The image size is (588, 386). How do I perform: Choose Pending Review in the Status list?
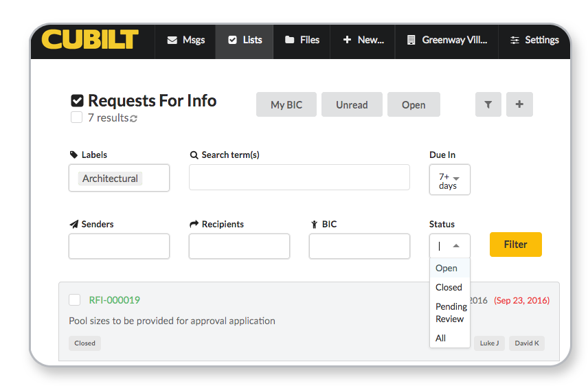450,313
